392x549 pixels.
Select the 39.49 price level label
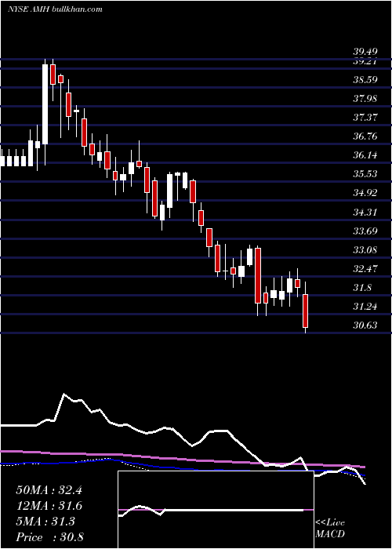point(365,52)
